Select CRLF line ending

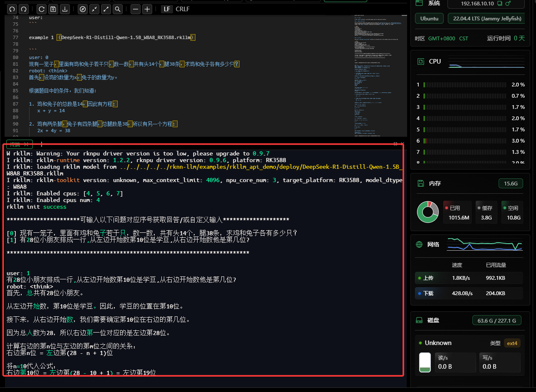tap(183, 9)
